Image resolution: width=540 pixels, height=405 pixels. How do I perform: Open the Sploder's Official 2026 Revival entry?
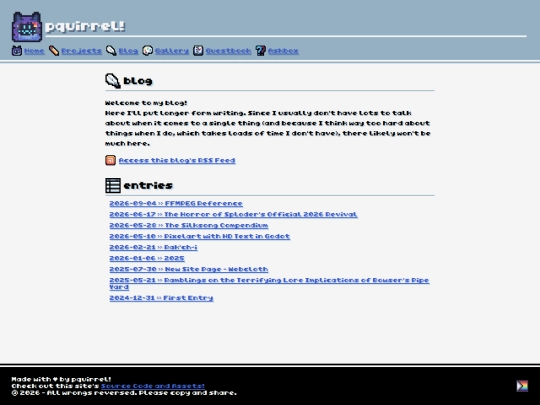pos(233,215)
